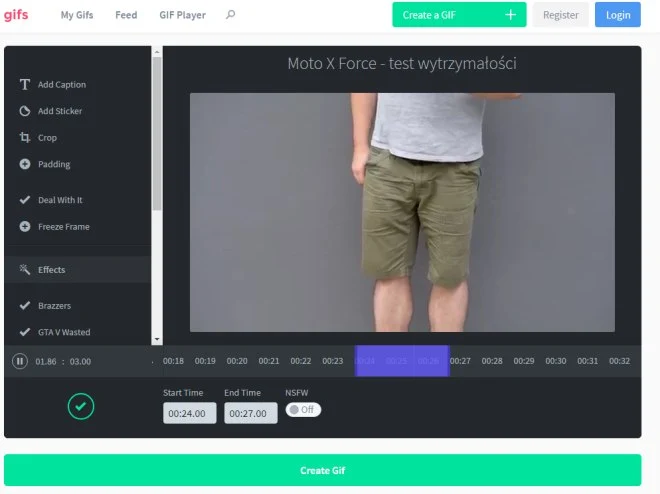Open My Gifs page

pos(77,15)
